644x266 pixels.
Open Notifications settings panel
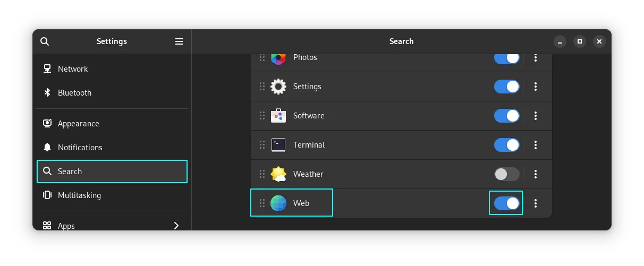click(x=112, y=148)
